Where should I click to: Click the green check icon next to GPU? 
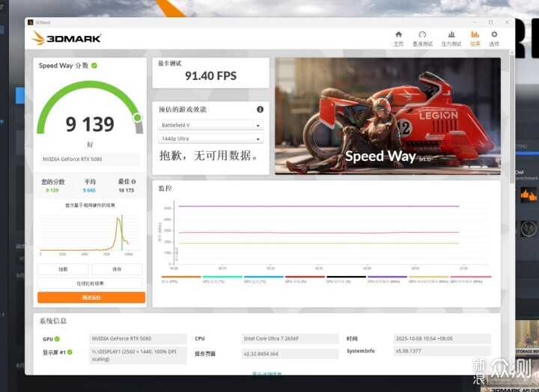click(x=57, y=339)
